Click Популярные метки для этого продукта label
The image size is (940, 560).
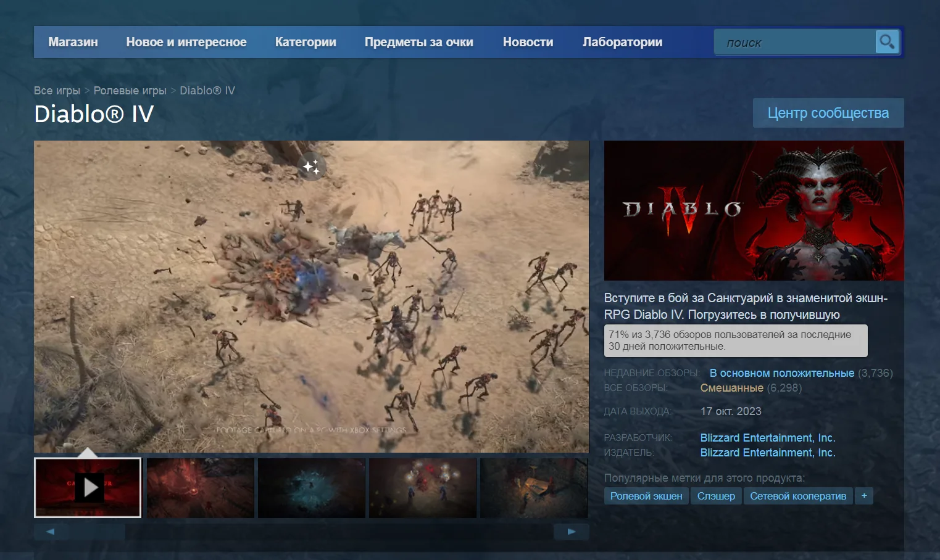pyautogui.click(x=704, y=478)
